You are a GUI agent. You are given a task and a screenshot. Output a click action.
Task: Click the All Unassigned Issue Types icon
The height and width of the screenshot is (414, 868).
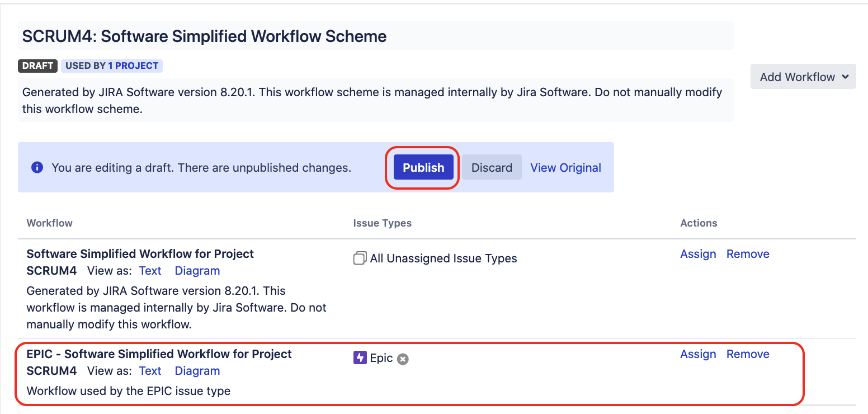click(360, 258)
